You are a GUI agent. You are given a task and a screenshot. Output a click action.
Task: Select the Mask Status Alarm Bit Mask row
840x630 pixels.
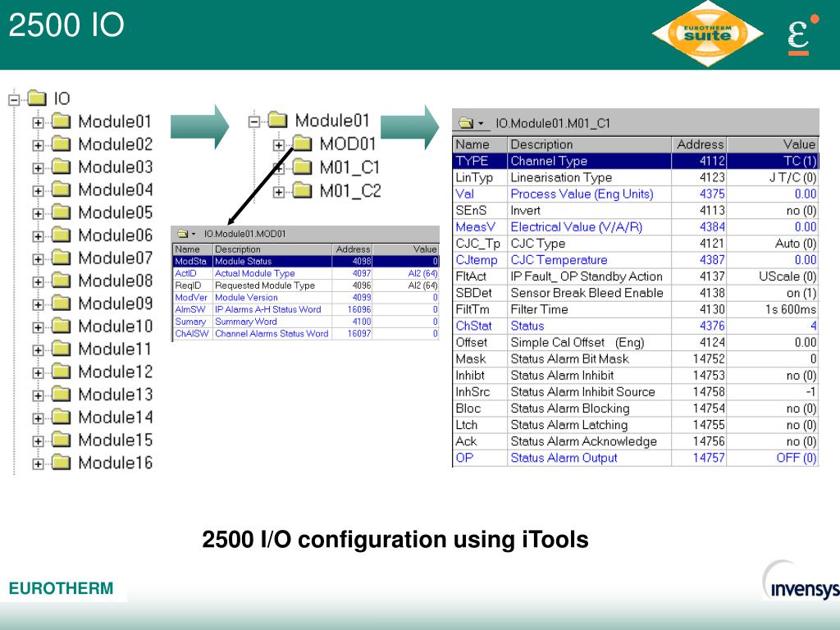coord(636,359)
